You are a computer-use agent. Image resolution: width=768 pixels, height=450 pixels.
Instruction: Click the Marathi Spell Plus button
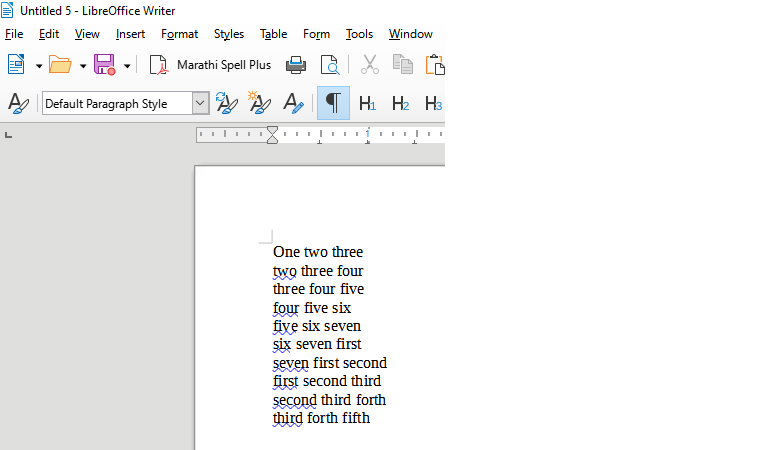223,65
